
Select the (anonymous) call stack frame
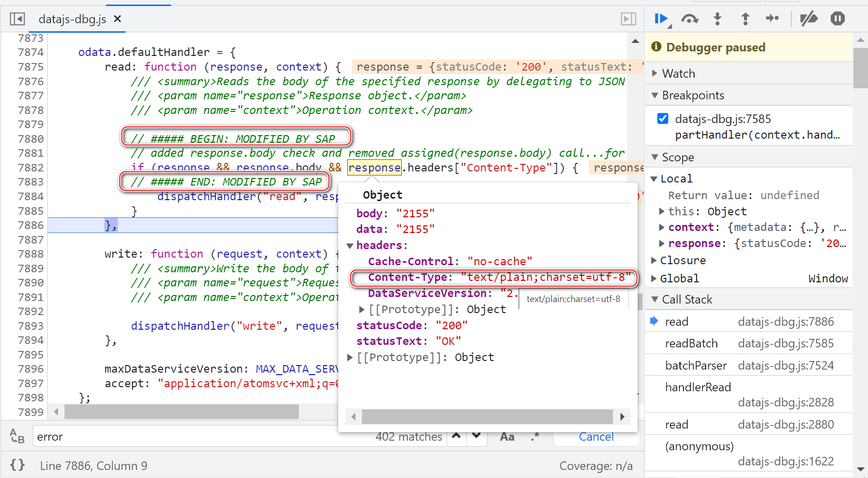tap(749, 454)
